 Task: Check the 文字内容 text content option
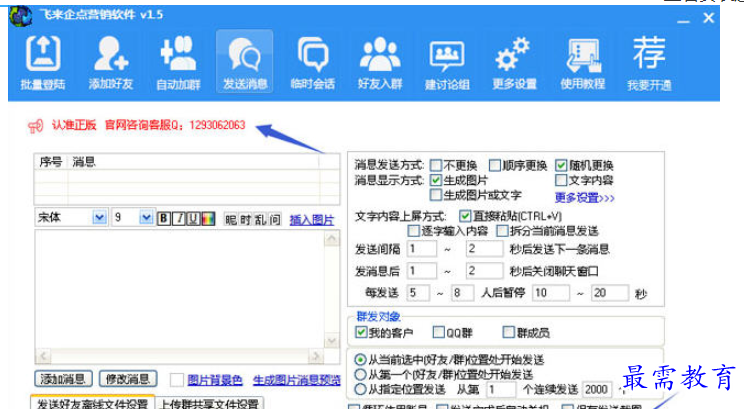point(561,180)
